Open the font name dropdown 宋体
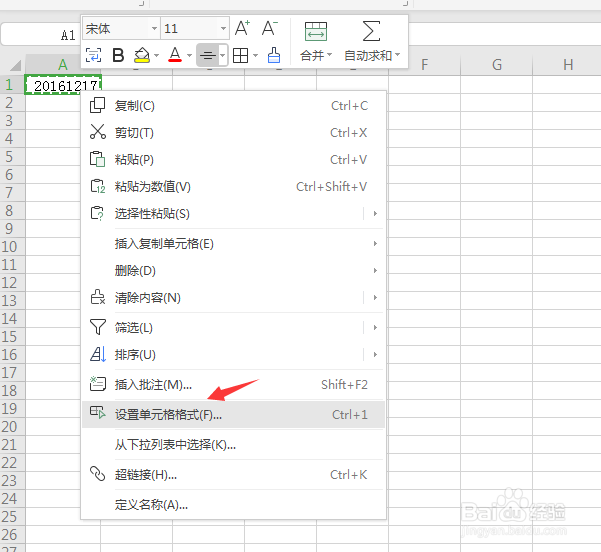This screenshot has width=601, height=552. tap(154, 28)
